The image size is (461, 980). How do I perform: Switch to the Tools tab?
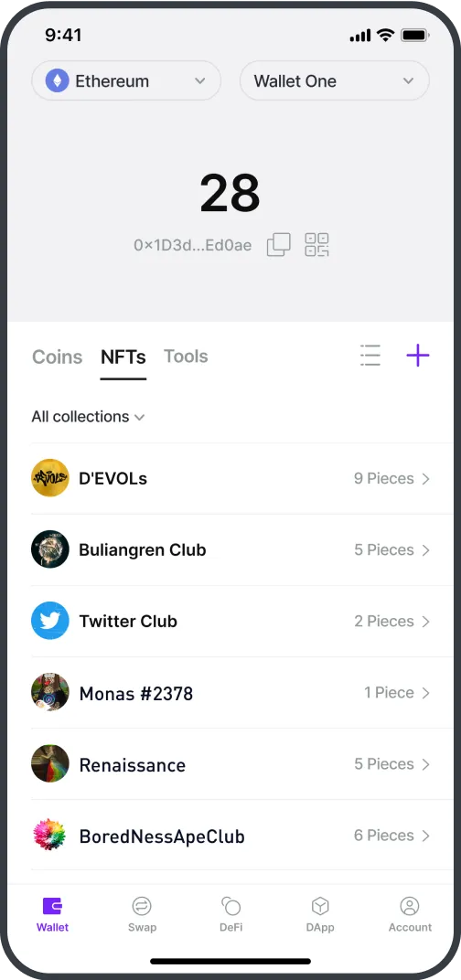[186, 357]
